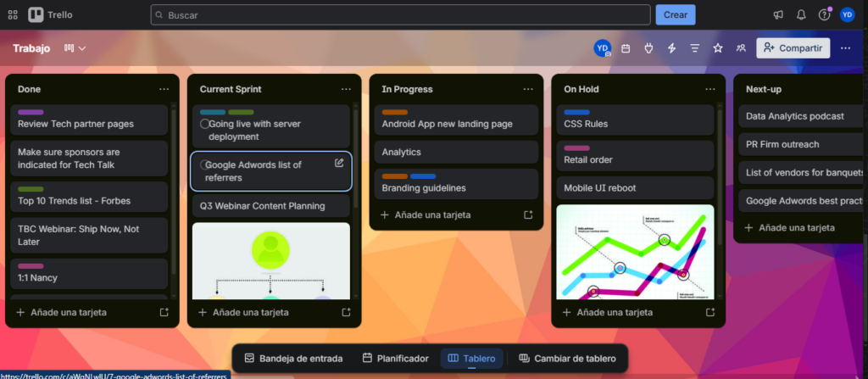This screenshot has height=379, width=868.
Task: Click the YD board member avatar
Action: pyautogui.click(x=603, y=48)
